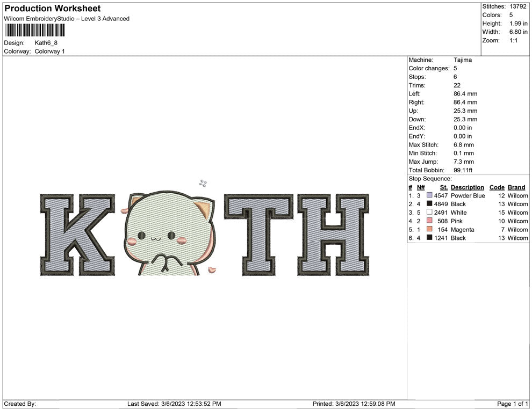Click "Wilcom EmbroideryStudio – Level 3 Advanced" text
Viewport: 532px width, 409px height.
tap(67, 19)
